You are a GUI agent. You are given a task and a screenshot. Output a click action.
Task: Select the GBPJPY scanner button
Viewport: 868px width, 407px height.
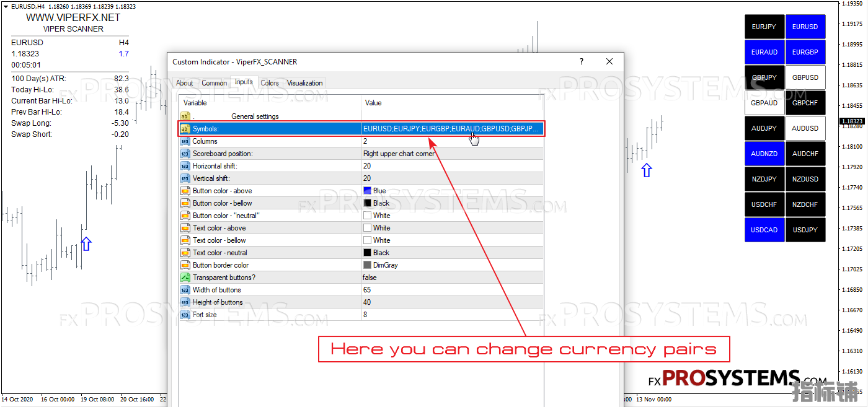point(764,78)
